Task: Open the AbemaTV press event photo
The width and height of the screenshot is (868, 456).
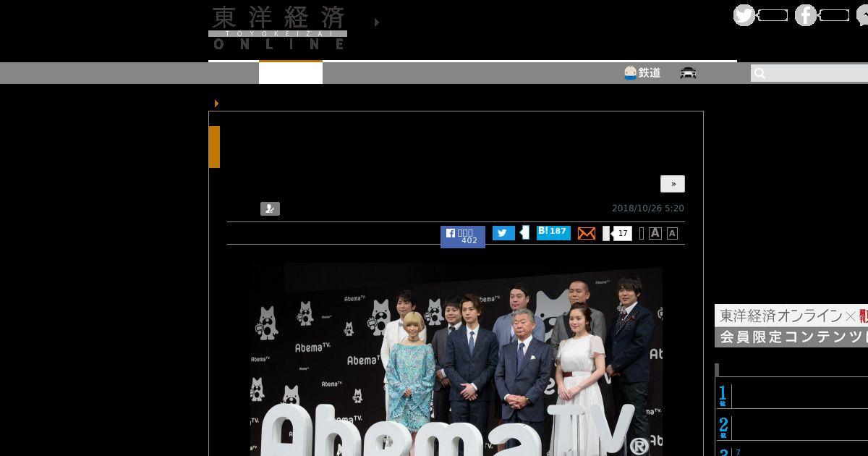Action: 456,359
